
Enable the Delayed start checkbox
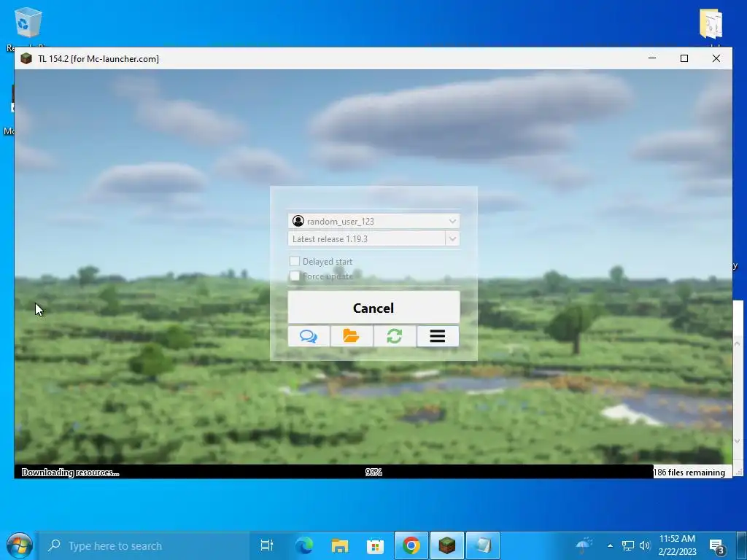pyautogui.click(x=295, y=261)
